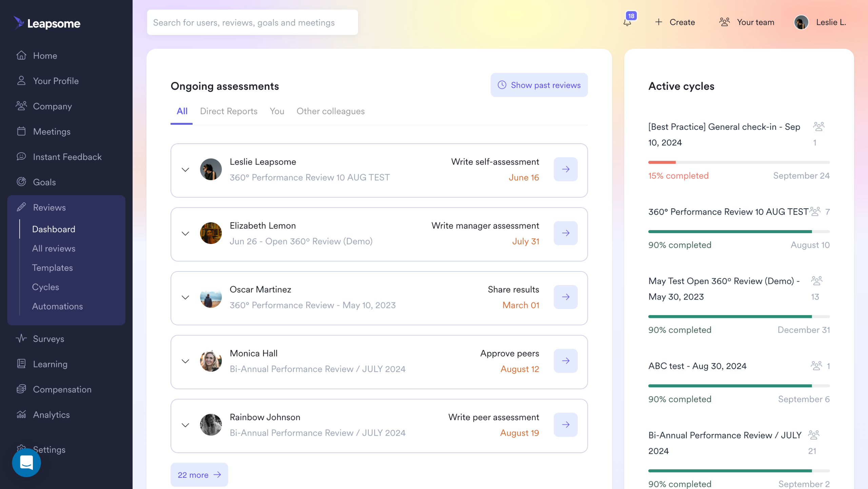868x489 pixels.
Task: Open Surveys in sidebar
Action: coord(48,339)
